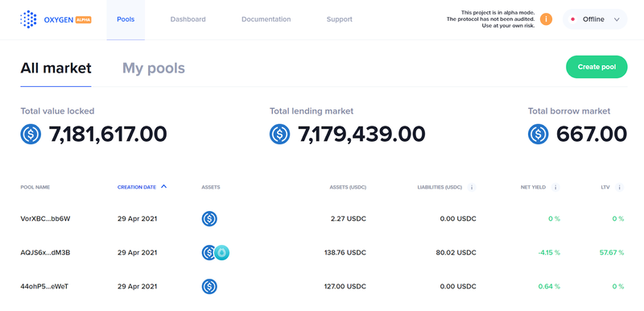Click the 0 % LTV in 44ohP5...eWeT row
Viewport: 644px width, 311px height.
pos(618,286)
